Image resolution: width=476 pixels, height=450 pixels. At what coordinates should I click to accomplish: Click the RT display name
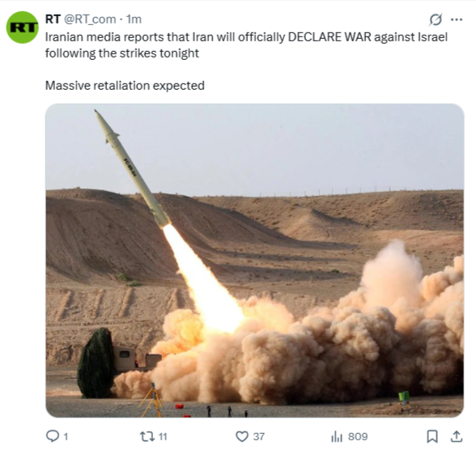53,19
